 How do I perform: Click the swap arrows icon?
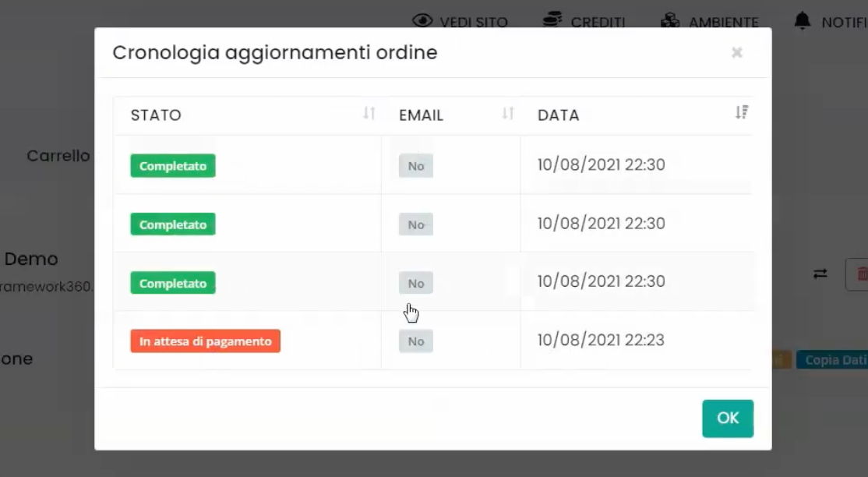[820, 274]
